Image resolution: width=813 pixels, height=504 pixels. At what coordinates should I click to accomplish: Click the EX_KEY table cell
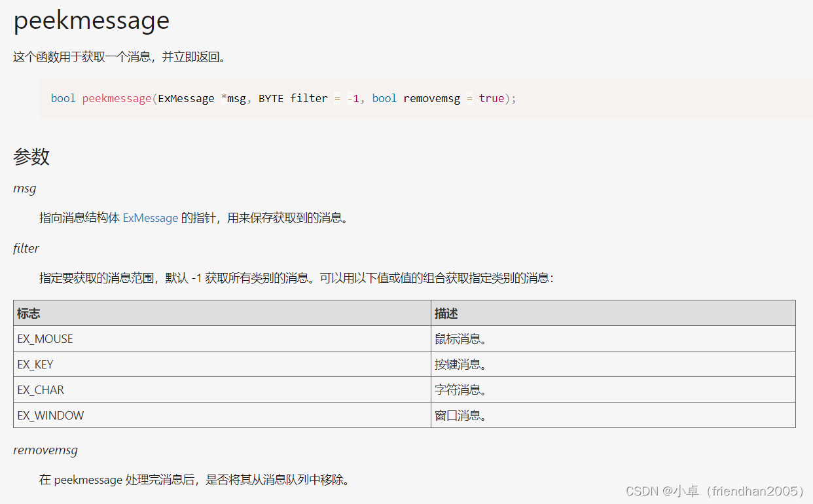click(36, 364)
